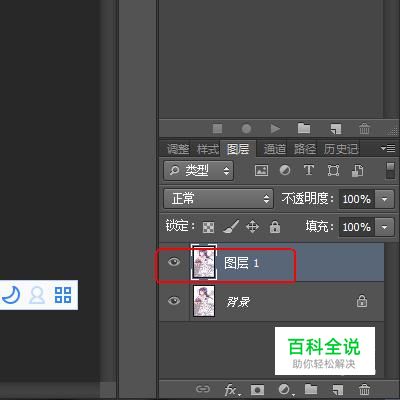Filter layers by shape layers icon
Image resolution: width=400 pixels, height=400 pixels.
pyautogui.click(x=333, y=171)
